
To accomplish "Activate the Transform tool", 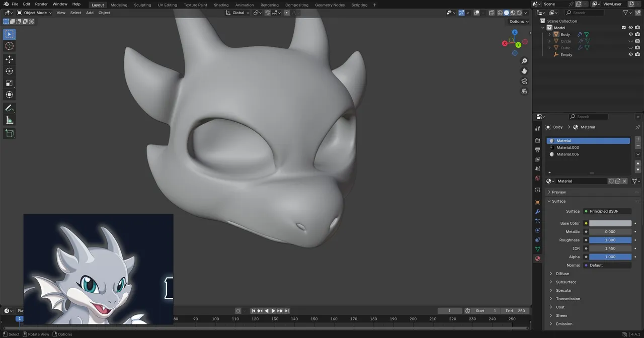I will [9, 95].
